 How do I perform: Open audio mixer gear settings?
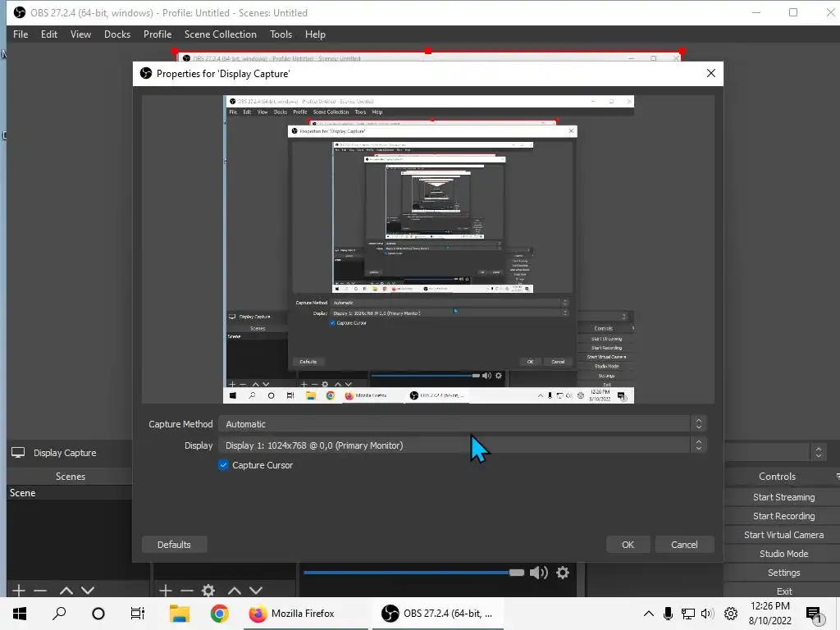tap(563, 573)
